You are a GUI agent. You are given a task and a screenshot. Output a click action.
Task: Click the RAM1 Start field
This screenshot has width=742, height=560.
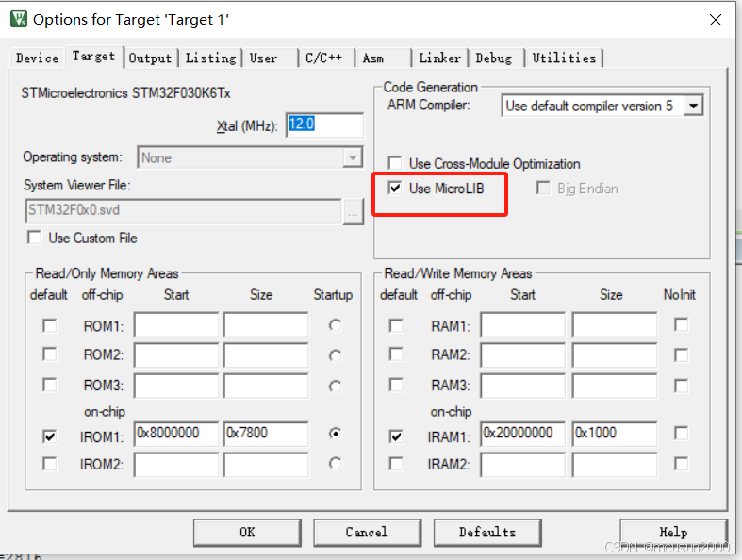tap(523, 324)
